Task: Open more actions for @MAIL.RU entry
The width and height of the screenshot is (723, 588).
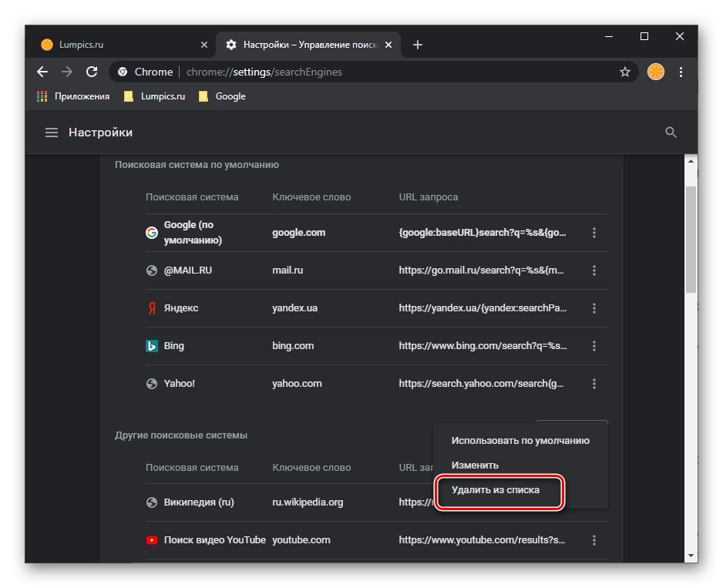Action: (594, 270)
